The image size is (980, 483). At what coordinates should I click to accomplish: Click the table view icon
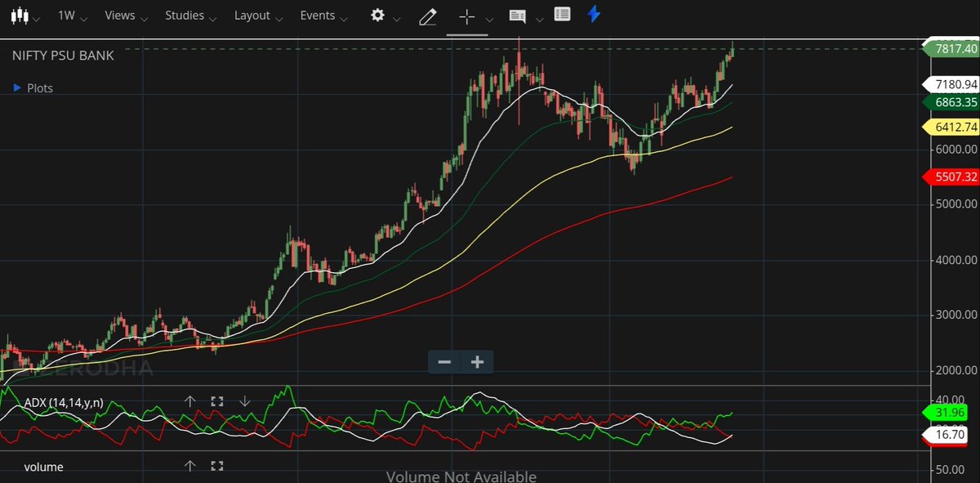point(561,15)
